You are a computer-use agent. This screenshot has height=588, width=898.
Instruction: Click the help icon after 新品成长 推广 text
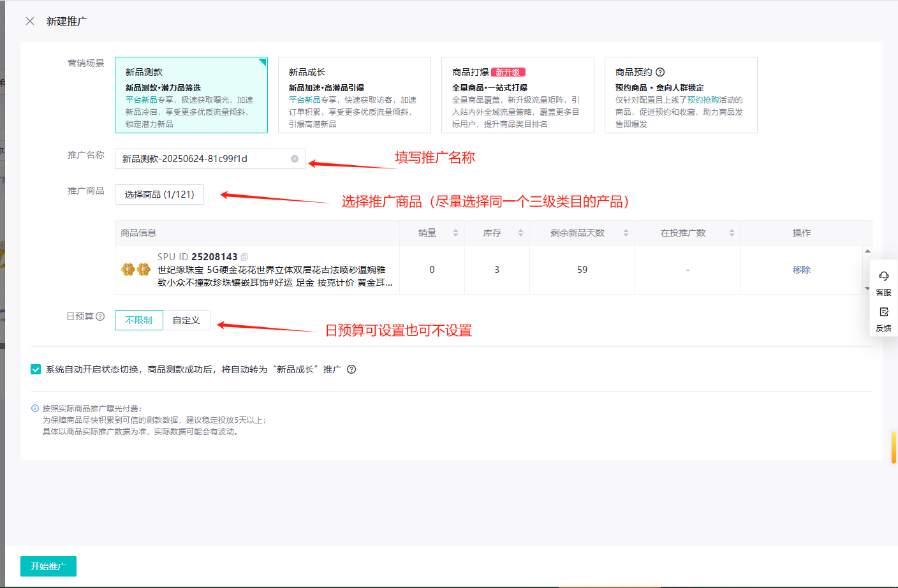pos(351,369)
